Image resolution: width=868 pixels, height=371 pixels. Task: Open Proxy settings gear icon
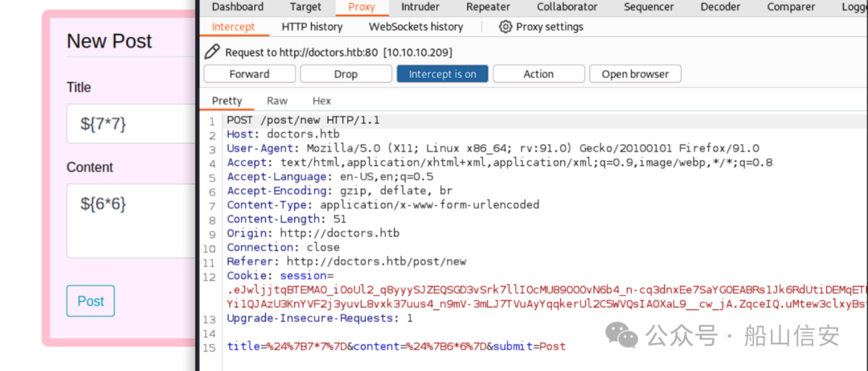(506, 27)
